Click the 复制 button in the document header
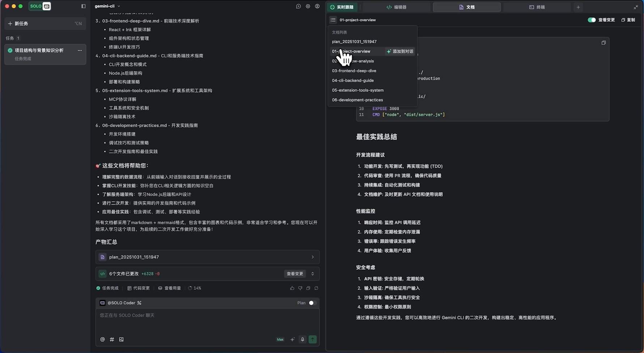Viewport: 644px width, 353px height. click(x=628, y=20)
